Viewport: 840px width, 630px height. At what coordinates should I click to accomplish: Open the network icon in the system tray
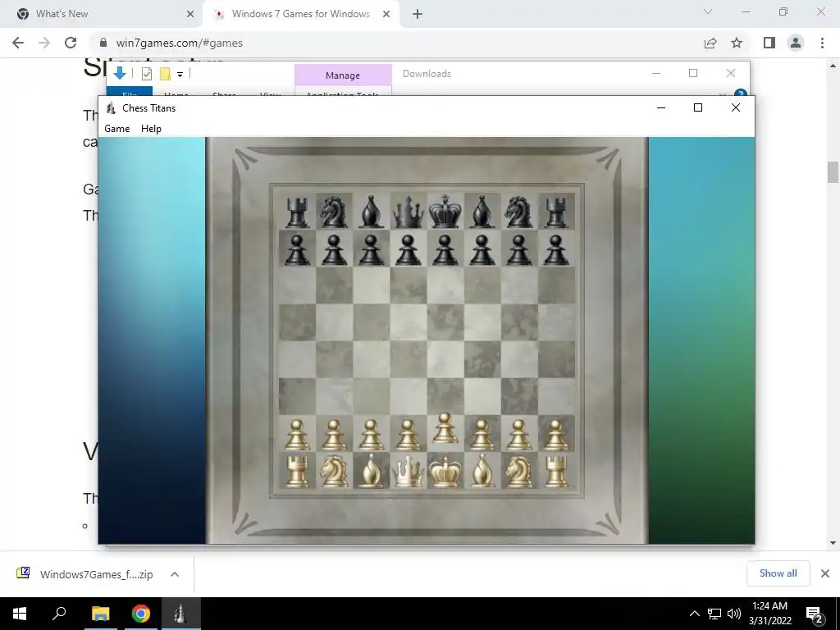coord(714,614)
